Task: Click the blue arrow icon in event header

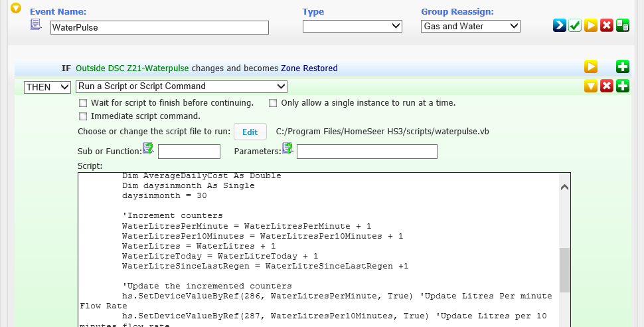Action: tap(560, 26)
